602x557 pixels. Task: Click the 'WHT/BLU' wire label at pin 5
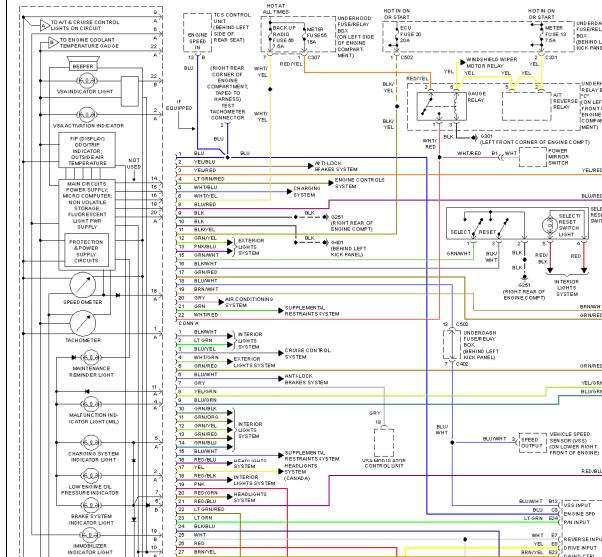pyautogui.click(x=205, y=187)
